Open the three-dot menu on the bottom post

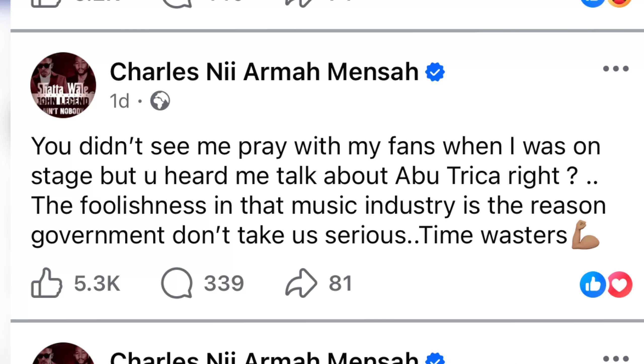[616, 358]
